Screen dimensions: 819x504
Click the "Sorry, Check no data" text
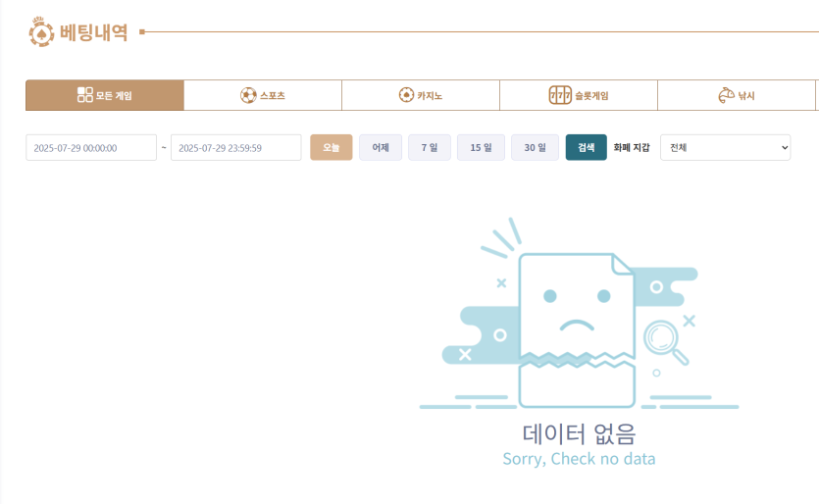coord(579,459)
